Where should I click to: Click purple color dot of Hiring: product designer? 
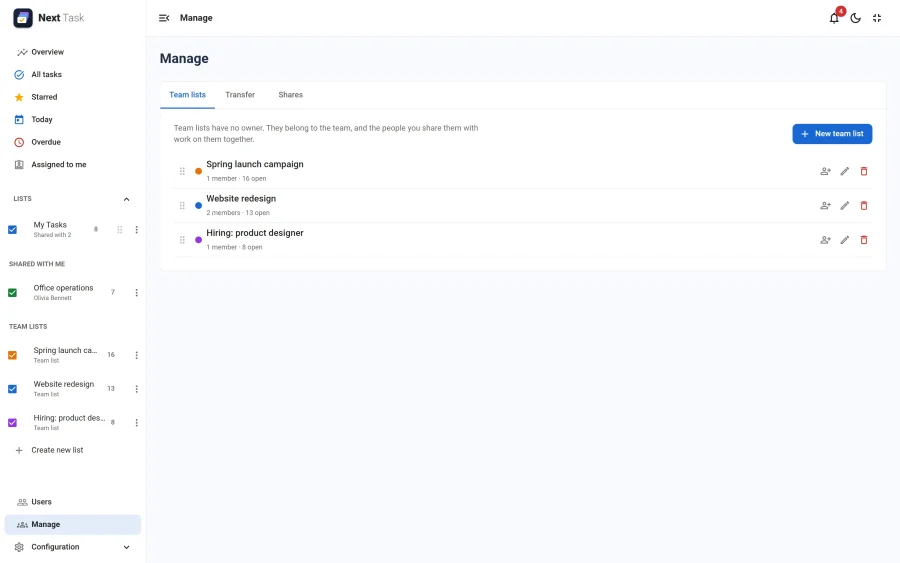tap(199, 240)
